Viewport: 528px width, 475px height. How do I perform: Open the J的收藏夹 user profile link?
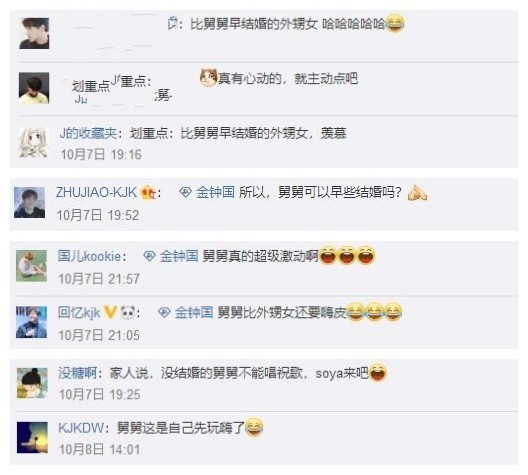coord(88,133)
